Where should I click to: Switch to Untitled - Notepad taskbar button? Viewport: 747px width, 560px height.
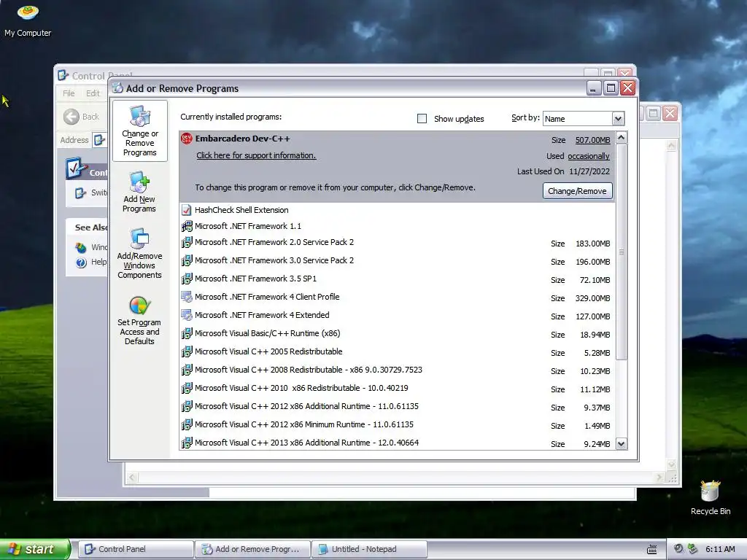(x=368, y=549)
